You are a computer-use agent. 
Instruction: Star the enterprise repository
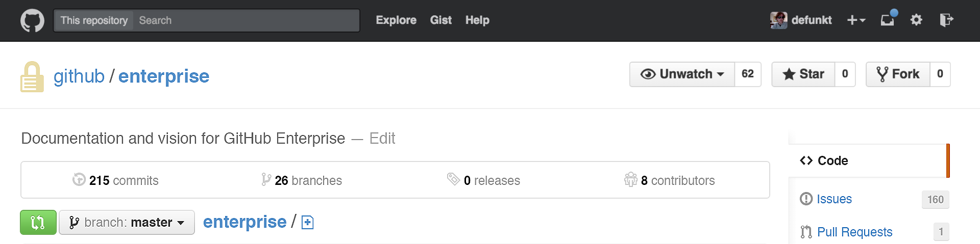point(803,74)
